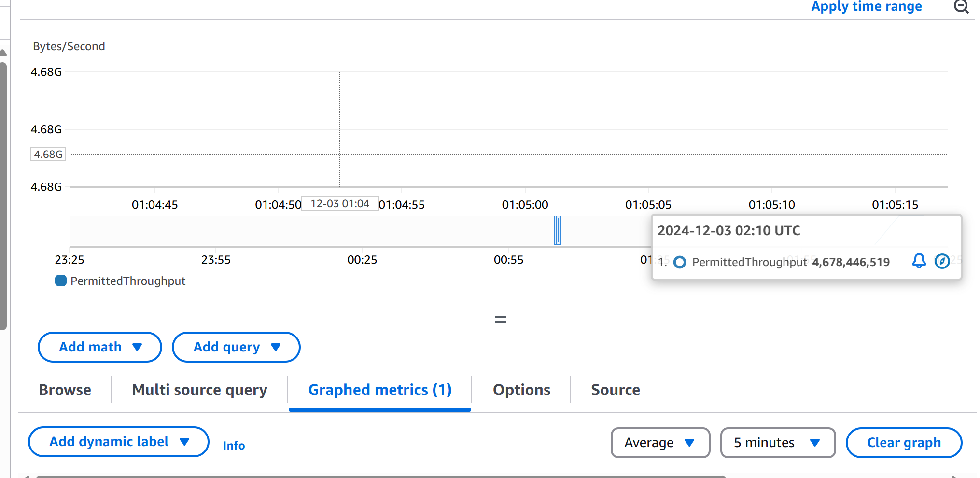Switch to the Source tab

[x=616, y=390]
